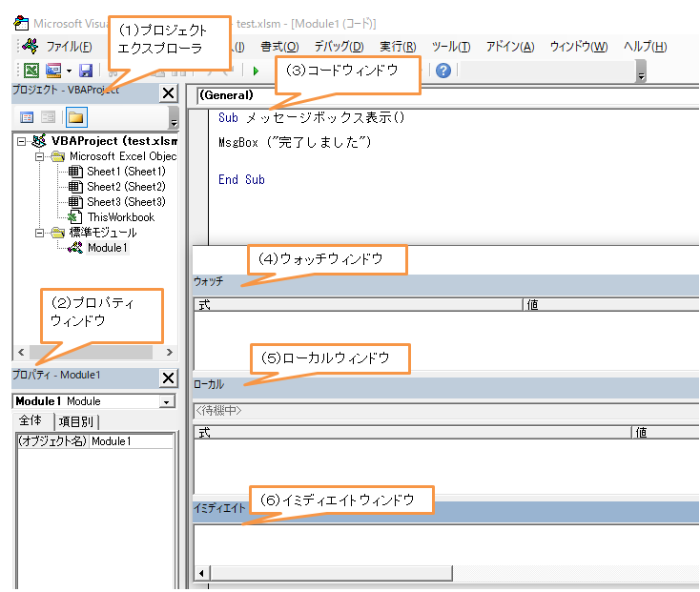700x592 pixels.
Task: Click the 式 column header in ウォッチ window
Action: [358, 305]
